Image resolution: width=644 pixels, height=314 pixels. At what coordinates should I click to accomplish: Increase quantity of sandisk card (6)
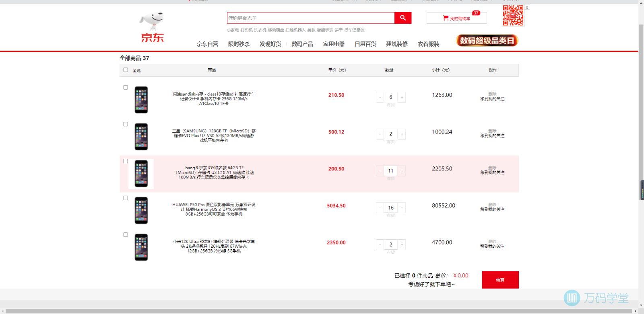coord(402,97)
